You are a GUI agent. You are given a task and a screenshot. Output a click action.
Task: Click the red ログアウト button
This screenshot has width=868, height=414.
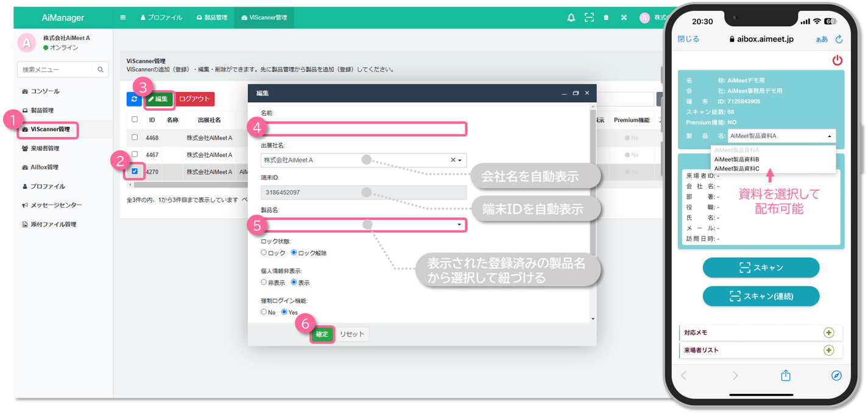[x=195, y=99]
